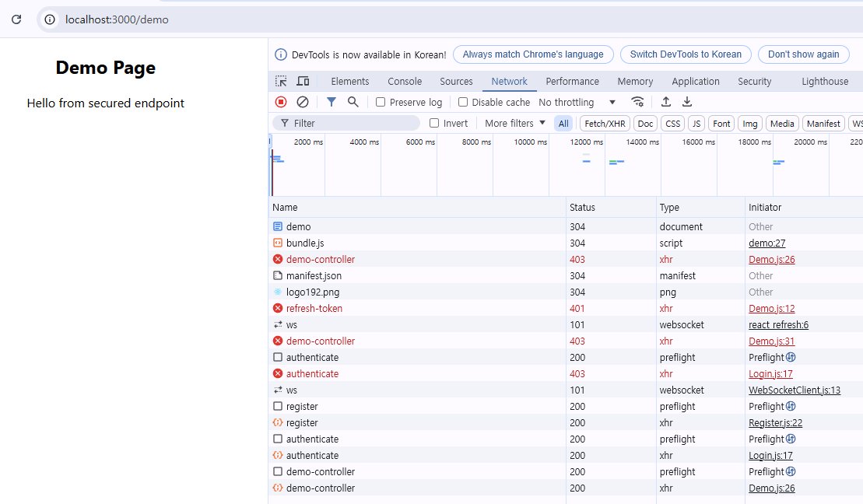This screenshot has width=863, height=504.
Task: Click the xhr icon of register 200 request
Action: 278,422
